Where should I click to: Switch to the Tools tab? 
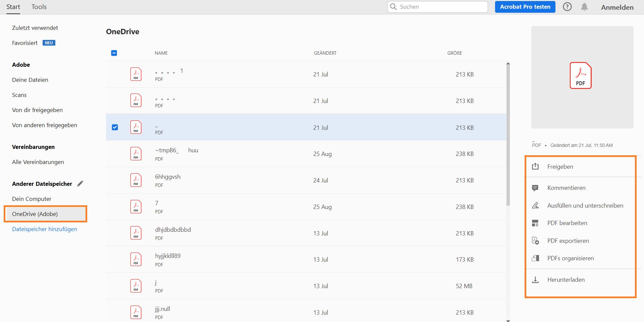pyautogui.click(x=39, y=7)
